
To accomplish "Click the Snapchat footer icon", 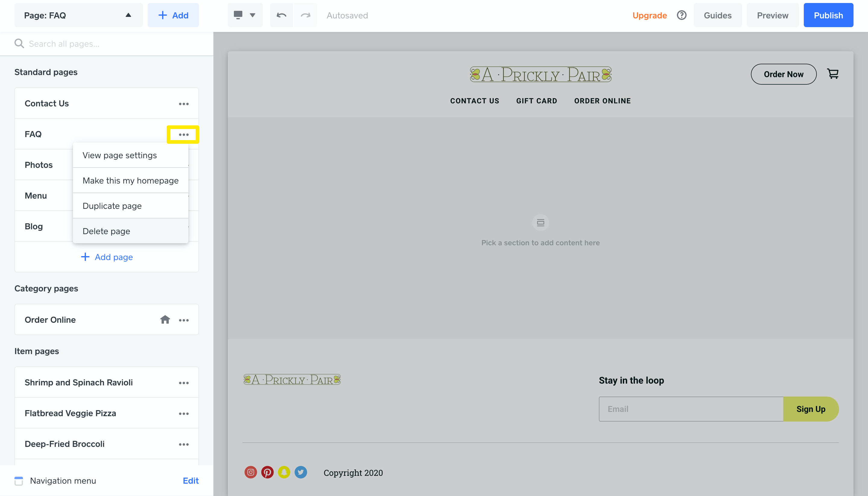I will [x=284, y=472].
